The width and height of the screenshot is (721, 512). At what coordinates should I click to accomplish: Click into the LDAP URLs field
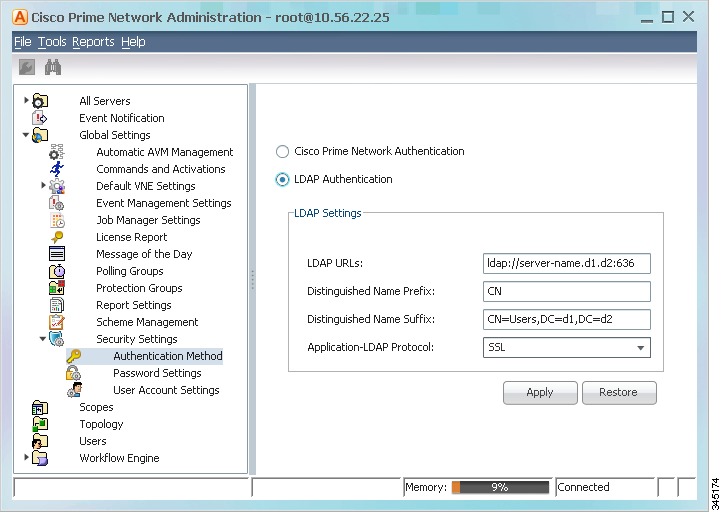(x=566, y=264)
